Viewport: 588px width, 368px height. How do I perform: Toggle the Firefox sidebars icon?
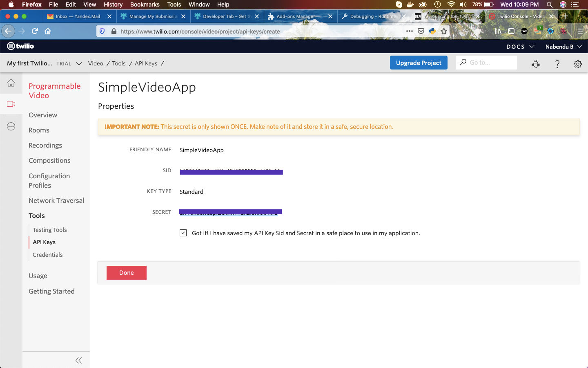click(511, 31)
